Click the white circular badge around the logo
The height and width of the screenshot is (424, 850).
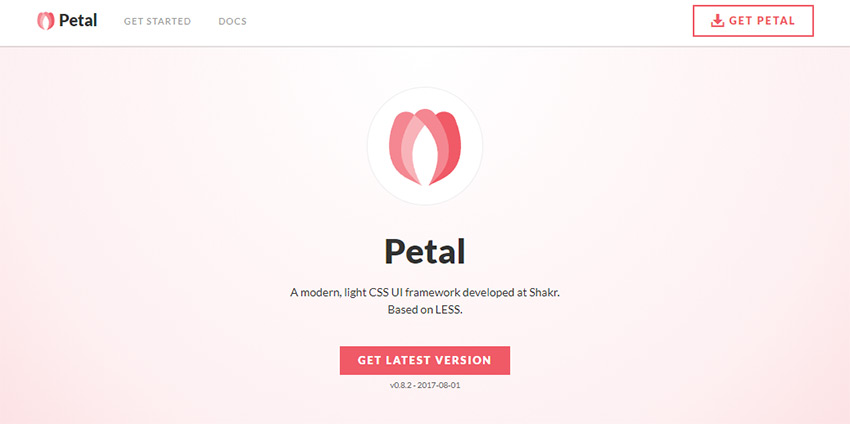point(425,146)
